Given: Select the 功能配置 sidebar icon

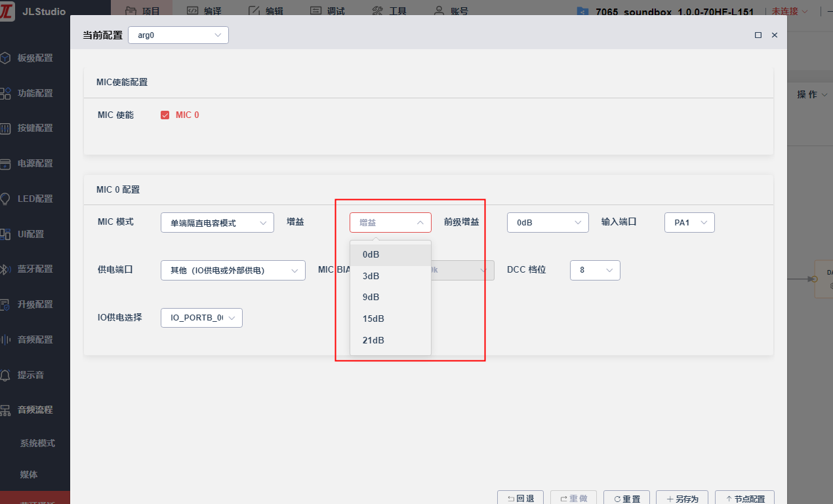Looking at the screenshot, I should [5, 93].
